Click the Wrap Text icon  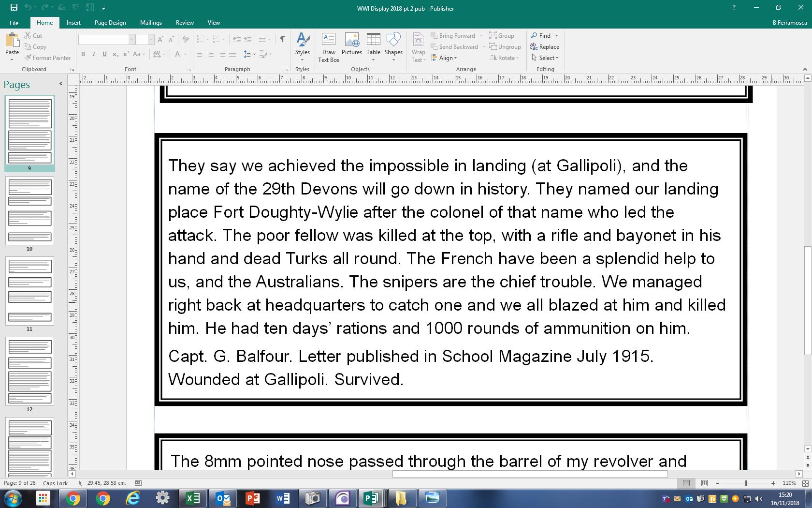point(419,47)
